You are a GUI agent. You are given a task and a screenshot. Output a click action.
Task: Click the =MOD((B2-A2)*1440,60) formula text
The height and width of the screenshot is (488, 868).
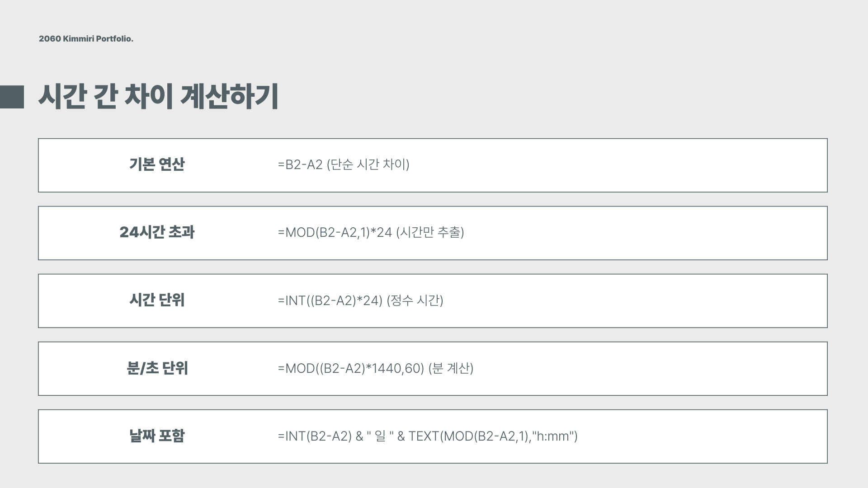pyautogui.click(x=351, y=368)
